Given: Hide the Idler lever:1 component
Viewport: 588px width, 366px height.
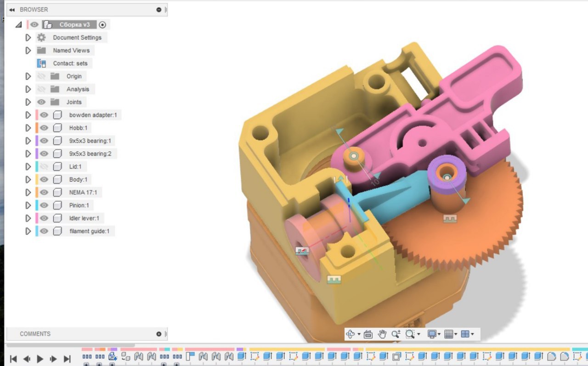Looking at the screenshot, I should (44, 218).
